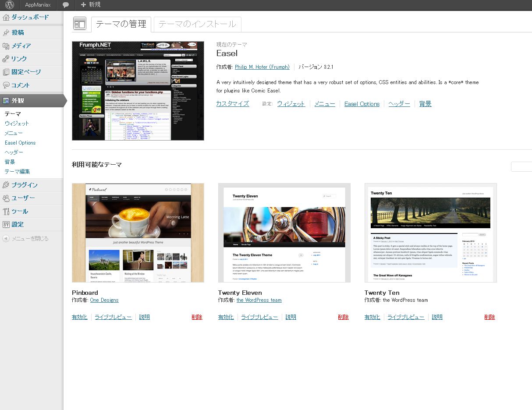
Task: Switch to テーマのインストール tab
Action: (197, 24)
